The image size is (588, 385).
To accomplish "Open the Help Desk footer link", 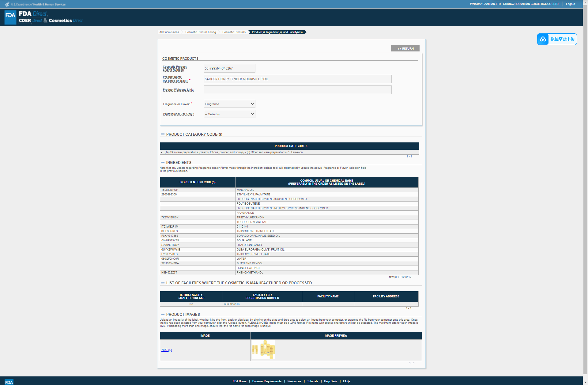I will [x=330, y=381].
